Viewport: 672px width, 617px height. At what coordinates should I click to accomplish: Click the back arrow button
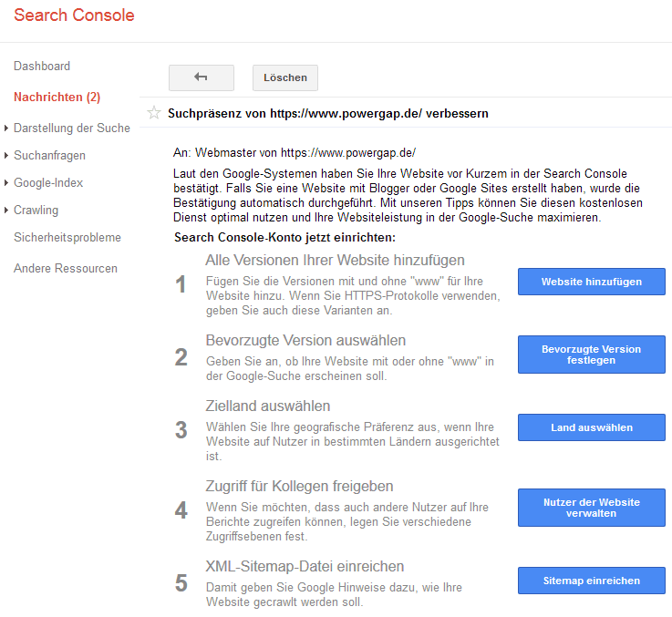point(201,77)
